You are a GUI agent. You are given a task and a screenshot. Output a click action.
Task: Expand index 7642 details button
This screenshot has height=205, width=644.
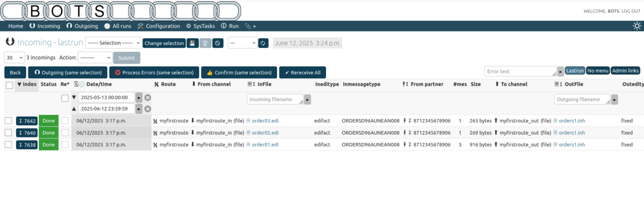pos(27,121)
